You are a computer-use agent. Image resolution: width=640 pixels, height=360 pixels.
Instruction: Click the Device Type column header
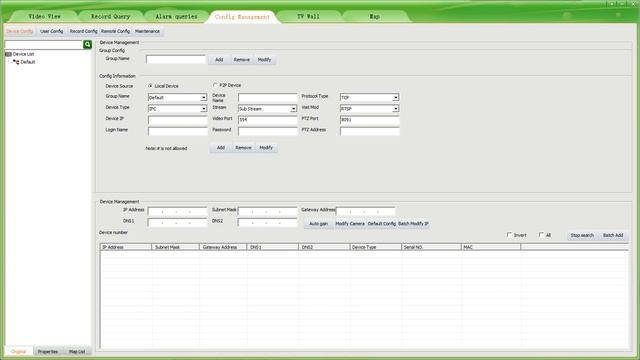(x=376, y=247)
